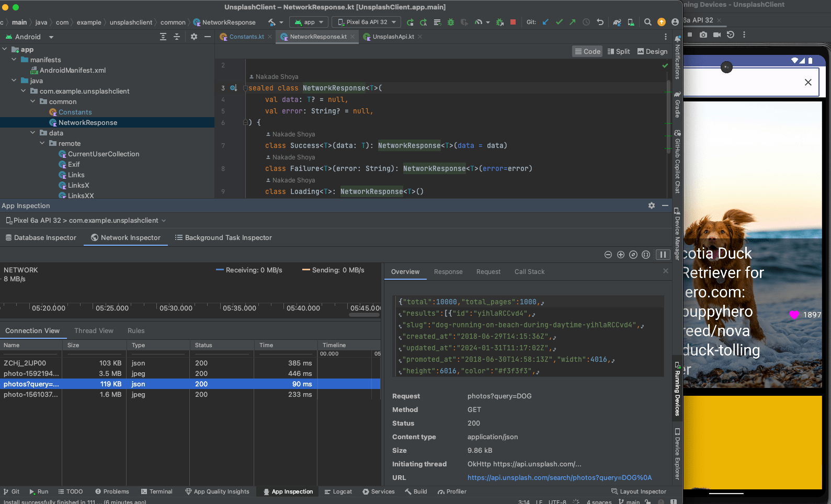The image size is (831, 504).
Task: Open Search Everywhere magnifier icon
Action: [647, 22]
